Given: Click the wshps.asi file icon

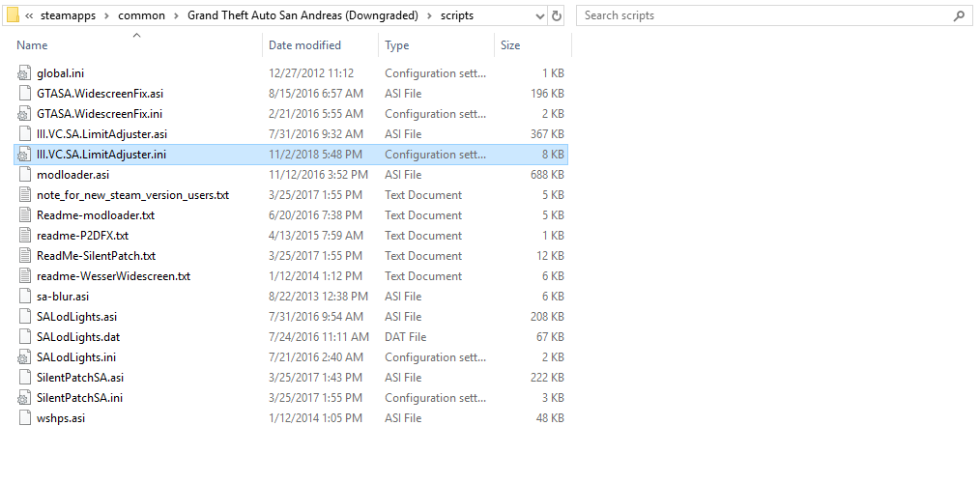Looking at the screenshot, I should pos(24,418).
